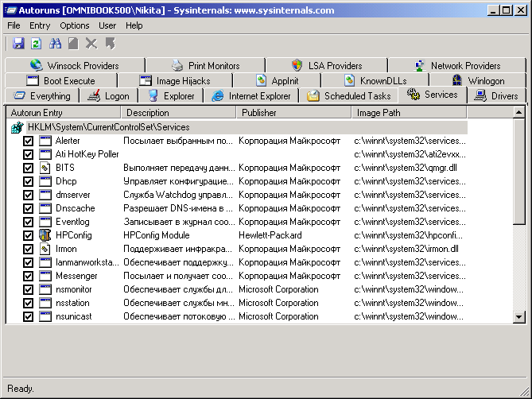This screenshot has height=399, width=532.
Task: Uncheck the Ati HotKey Poller checkbox
Action: point(28,154)
